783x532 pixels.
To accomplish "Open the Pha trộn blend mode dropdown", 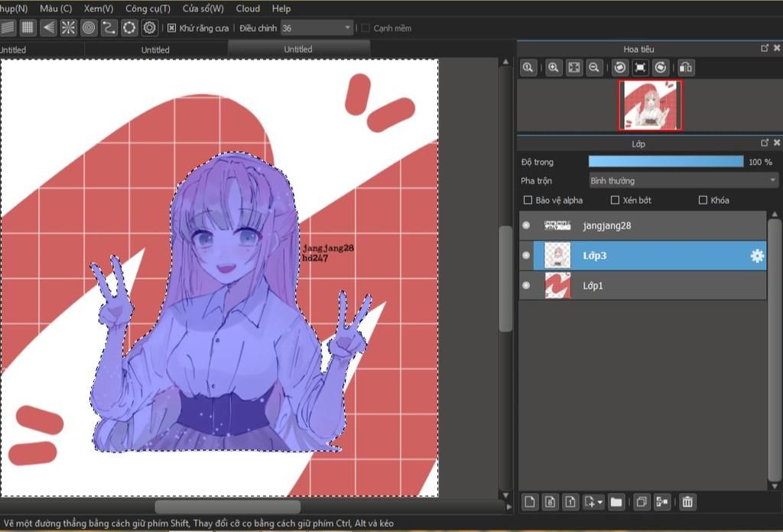I will (683, 180).
